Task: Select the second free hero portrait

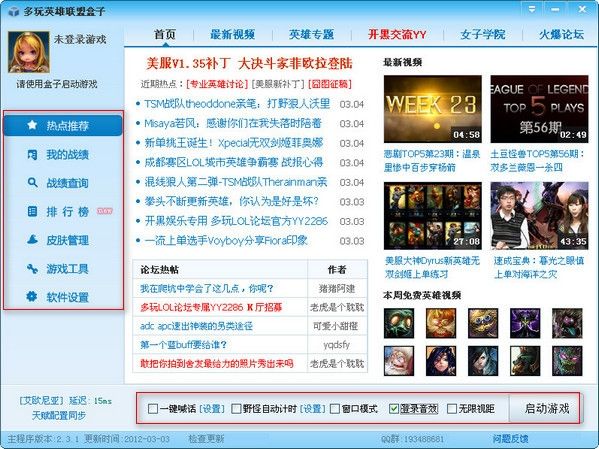Action: coord(441,323)
